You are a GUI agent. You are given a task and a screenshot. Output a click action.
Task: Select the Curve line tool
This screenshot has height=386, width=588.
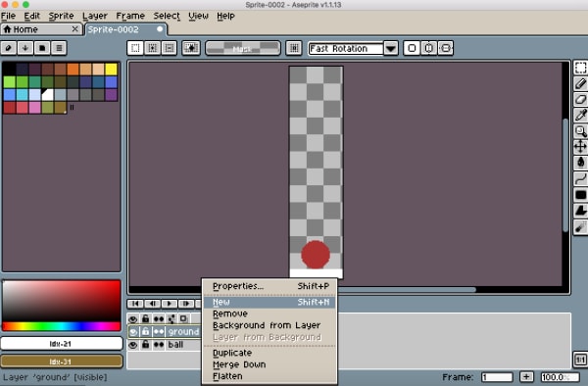(580, 178)
